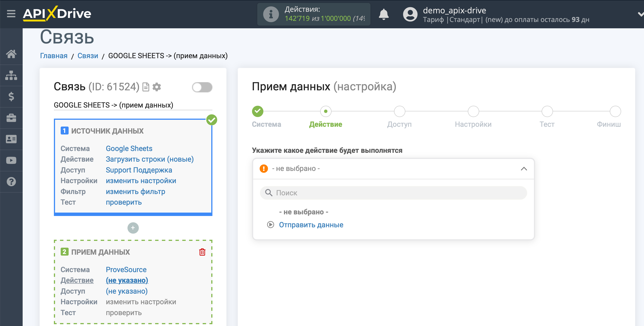Click source проверить test link
The width and height of the screenshot is (644, 326).
pos(124,202)
